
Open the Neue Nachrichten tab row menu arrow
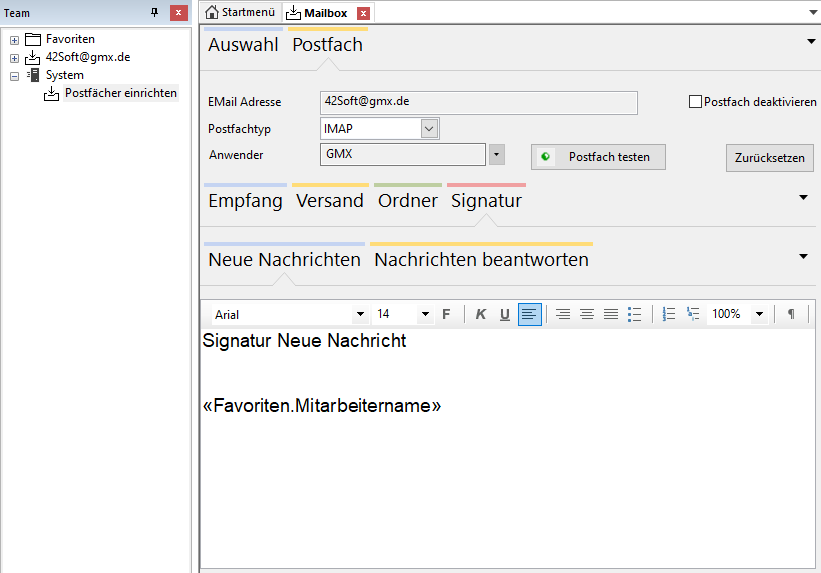[803, 256]
